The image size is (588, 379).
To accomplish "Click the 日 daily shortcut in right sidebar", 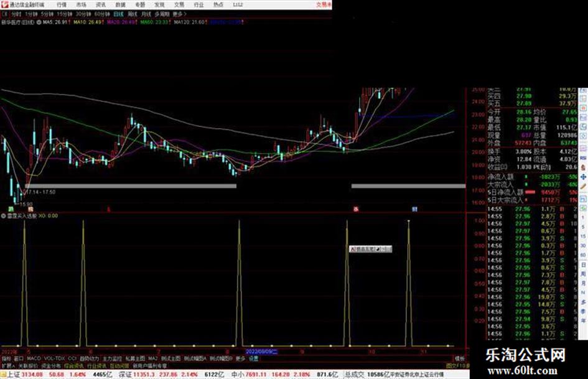I will [583, 265].
